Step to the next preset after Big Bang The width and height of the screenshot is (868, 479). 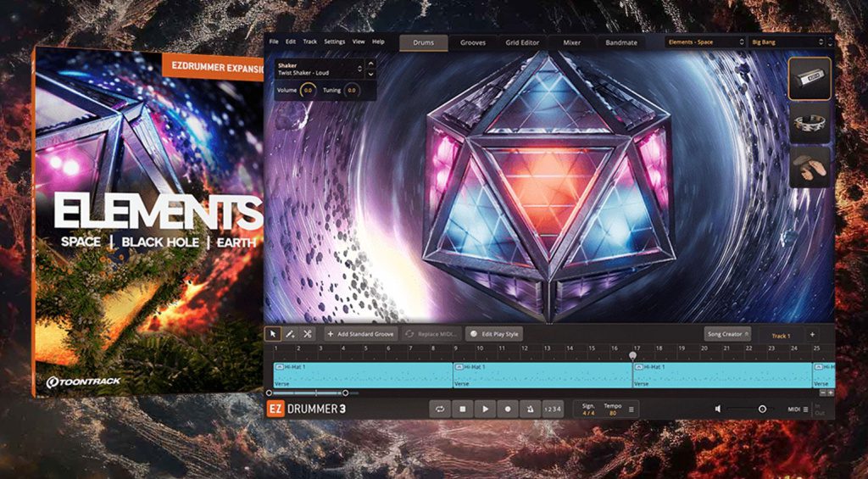click(831, 45)
